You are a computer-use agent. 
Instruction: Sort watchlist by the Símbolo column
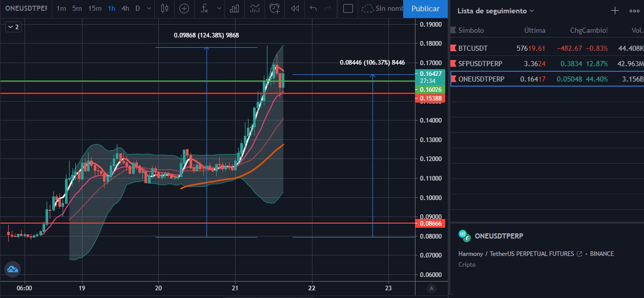click(471, 30)
